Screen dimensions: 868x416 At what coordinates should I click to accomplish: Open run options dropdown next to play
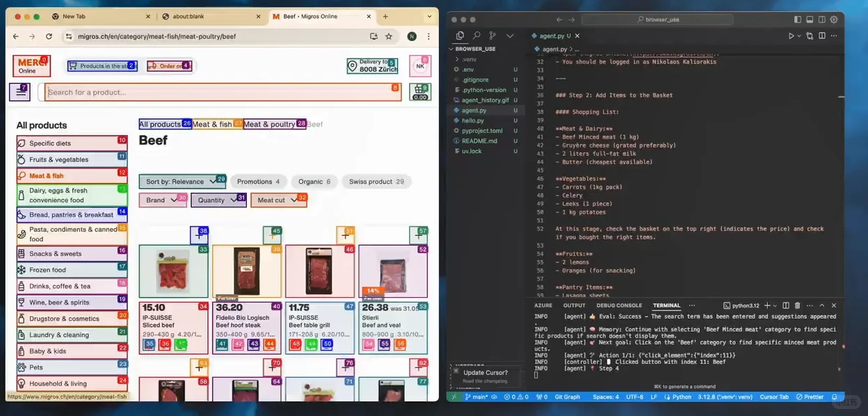(x=799, y=35)
